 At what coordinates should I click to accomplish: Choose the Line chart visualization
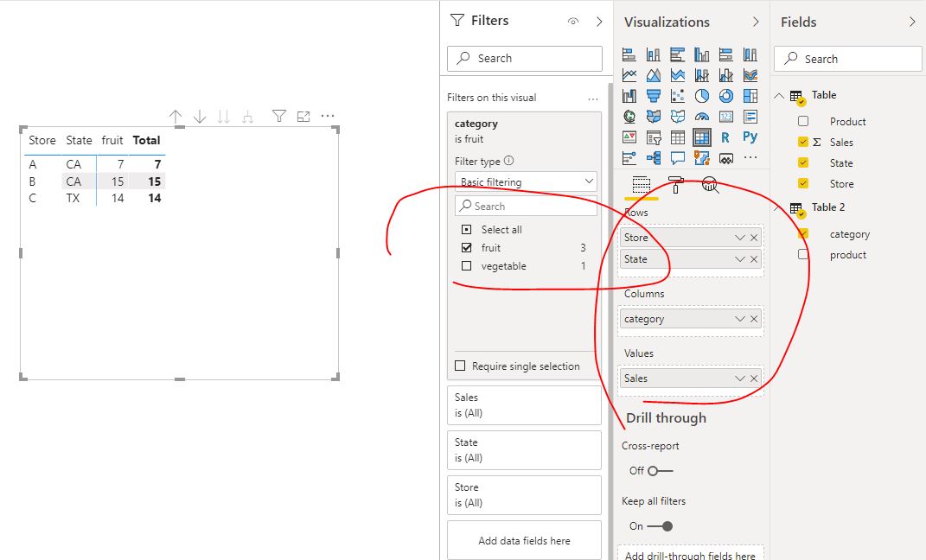[629, 75]
